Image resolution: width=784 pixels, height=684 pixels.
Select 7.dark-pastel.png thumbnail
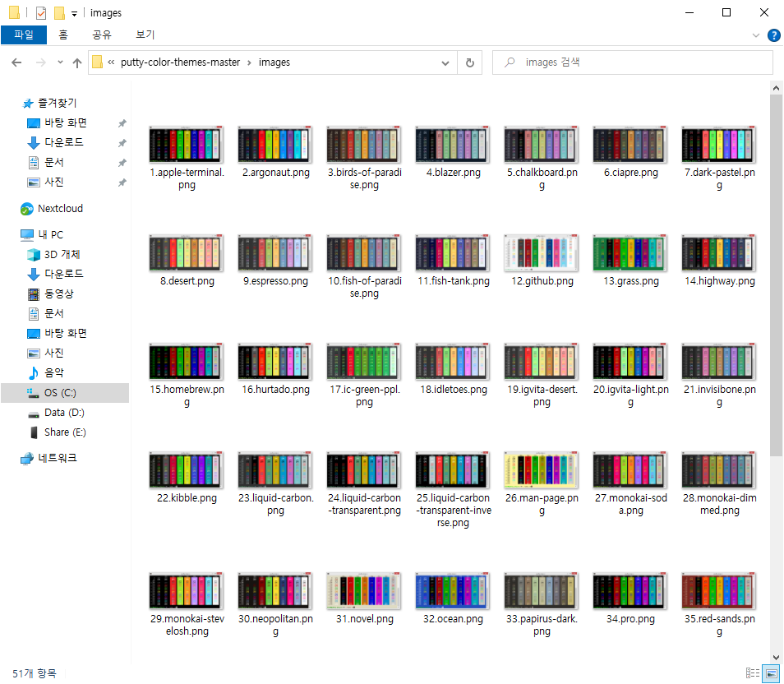pos(718,144)
